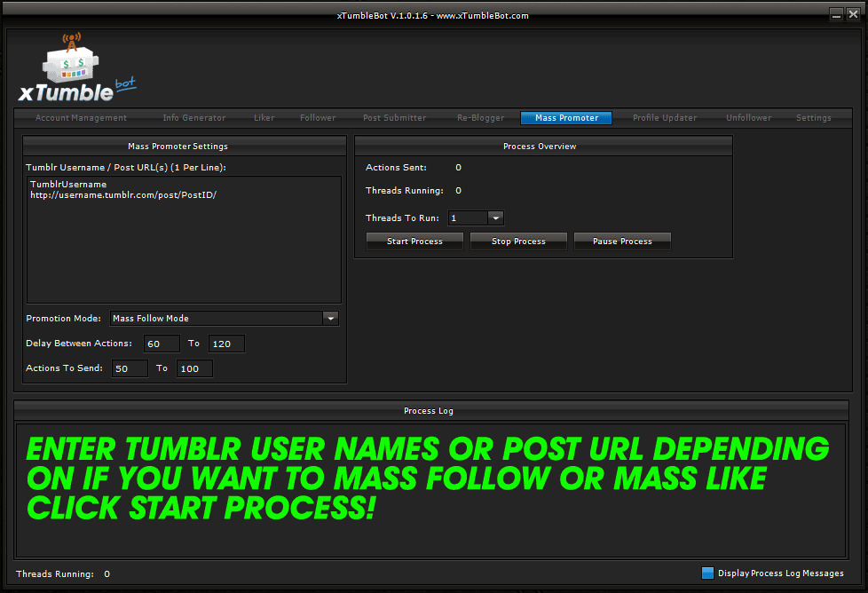Click the 'Actions Sent:' label
Viewport: 868px width, 593px height.
(396, 167)
